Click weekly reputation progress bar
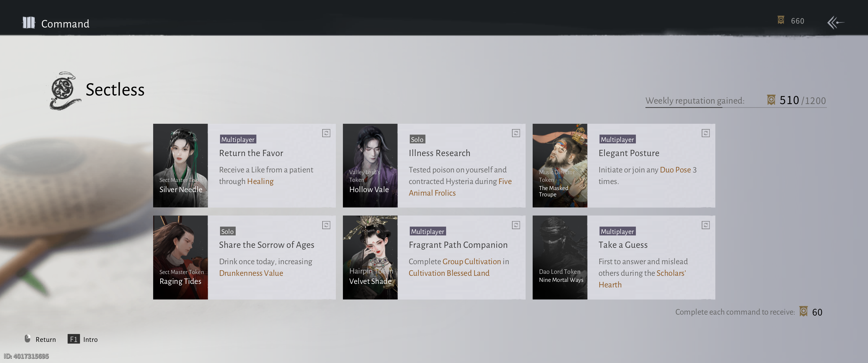 736,107
